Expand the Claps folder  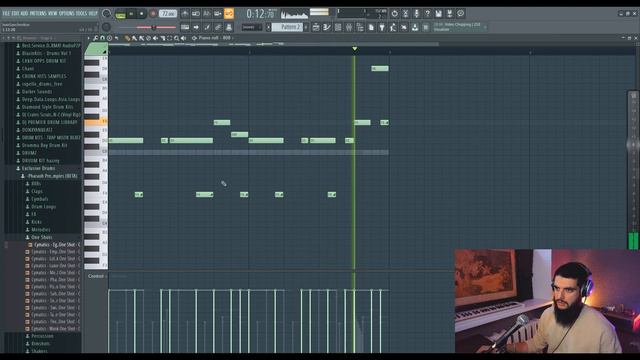[37, 191]
